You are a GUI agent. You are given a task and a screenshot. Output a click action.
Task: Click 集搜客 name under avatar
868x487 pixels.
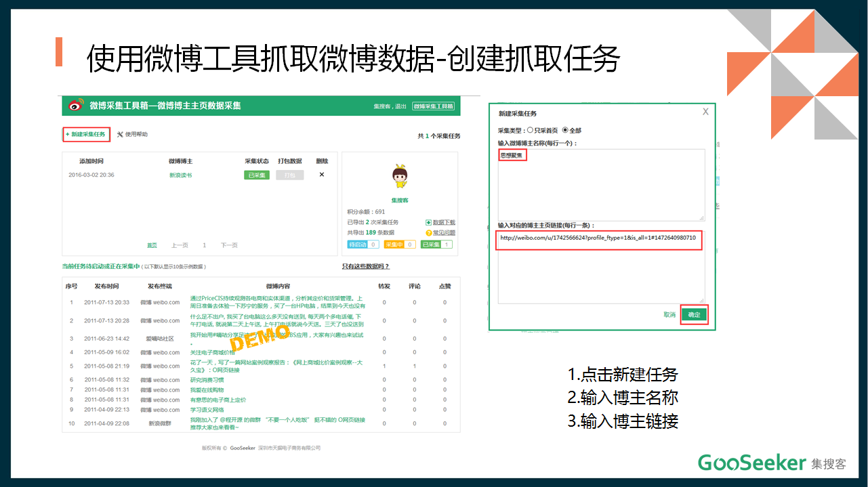point(400,200)
